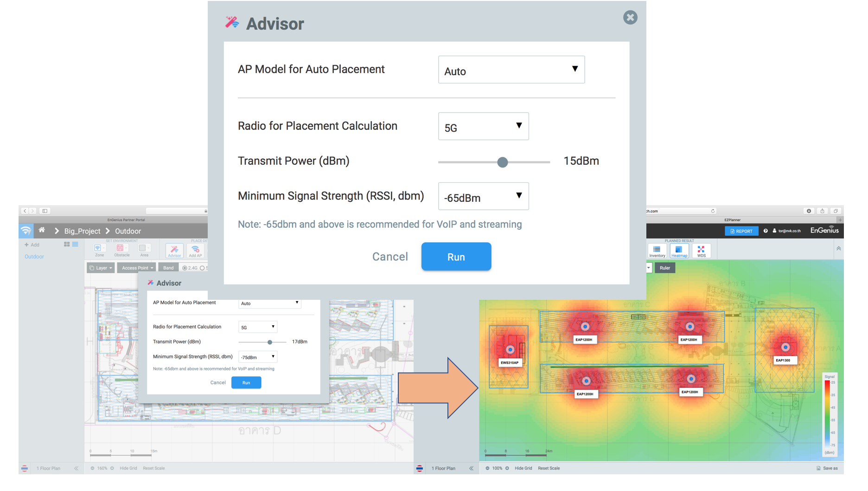Image resolution: width=868 pixels, height=491 pixels.
Task: Switch to the Heatmap view
Action: [x=679, y=252]
